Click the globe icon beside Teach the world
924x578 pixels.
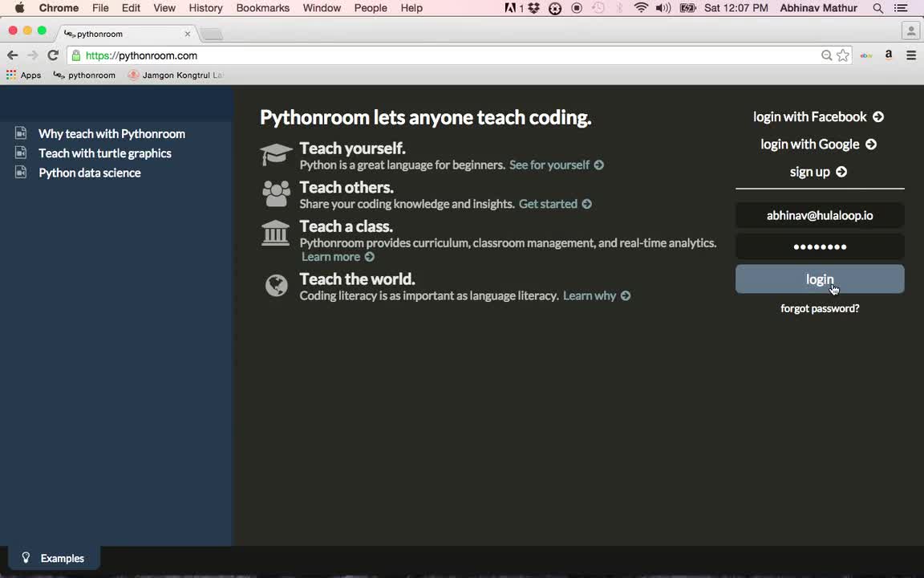[x=276, y=286]
